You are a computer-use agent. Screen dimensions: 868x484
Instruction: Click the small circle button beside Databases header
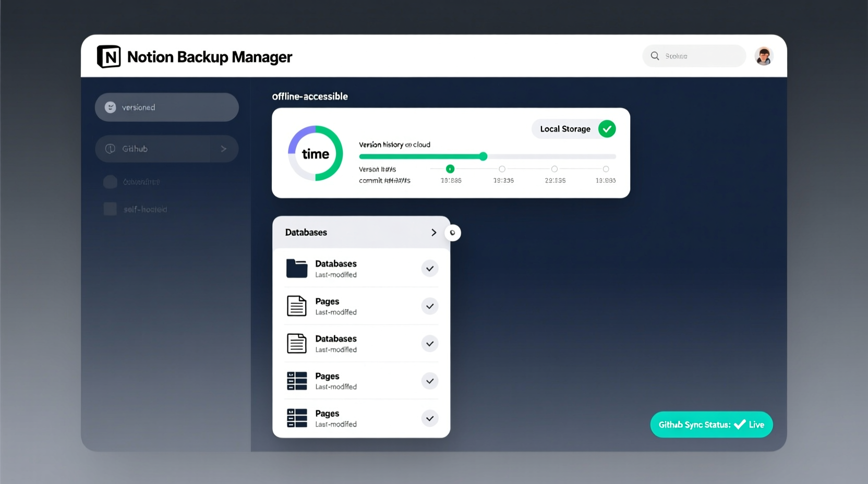coord(453,232)
